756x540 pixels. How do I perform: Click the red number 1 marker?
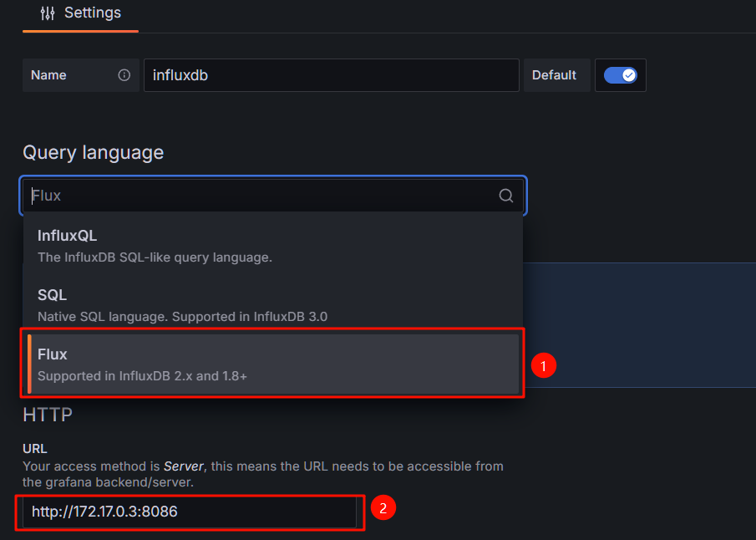[x=545, y=365]
